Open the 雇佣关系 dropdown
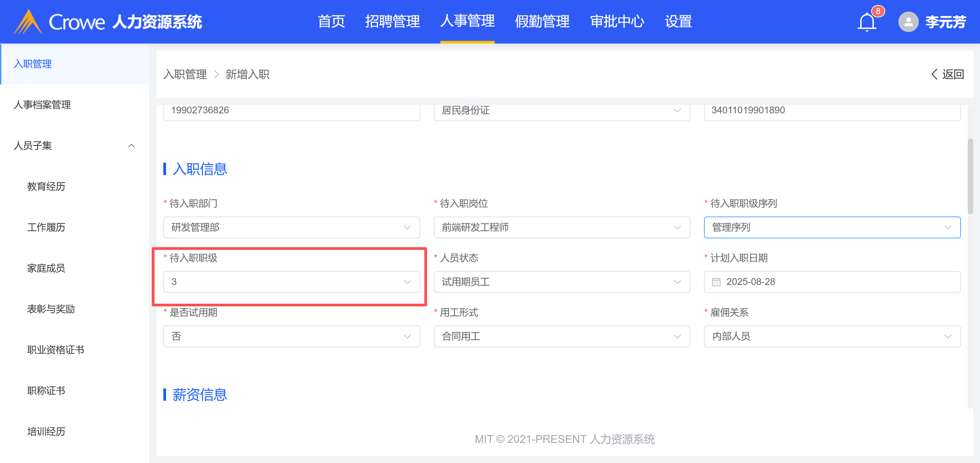This screenshot has width=980, height=463. [x=832, y=336]
